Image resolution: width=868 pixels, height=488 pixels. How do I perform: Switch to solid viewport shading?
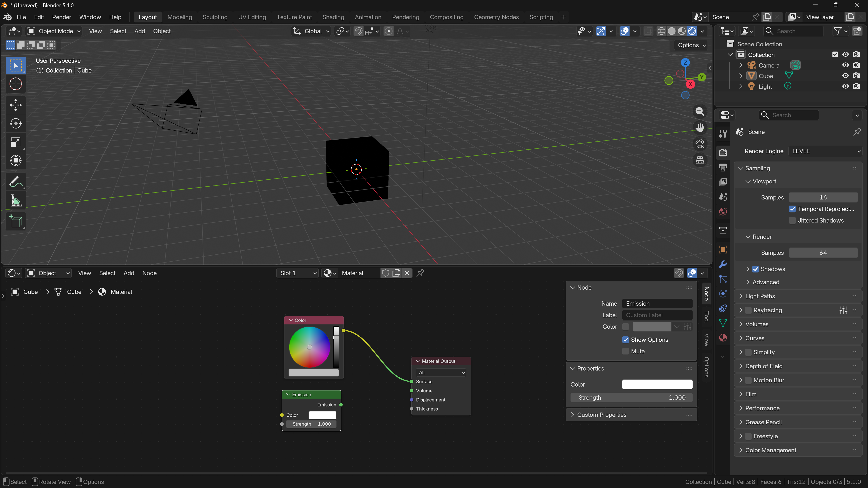click(672, 31)
